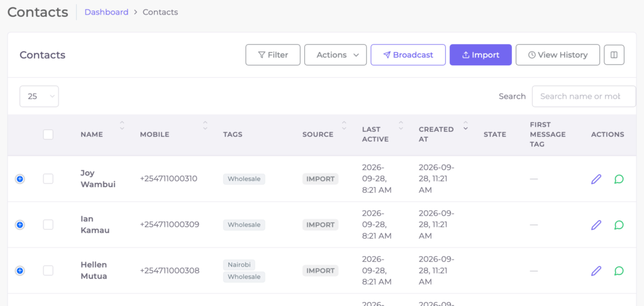The width and height of the screenshot is (644, 306).
Task: Edit Hellen Mutua contact with pencil icon
Action: 596,271
